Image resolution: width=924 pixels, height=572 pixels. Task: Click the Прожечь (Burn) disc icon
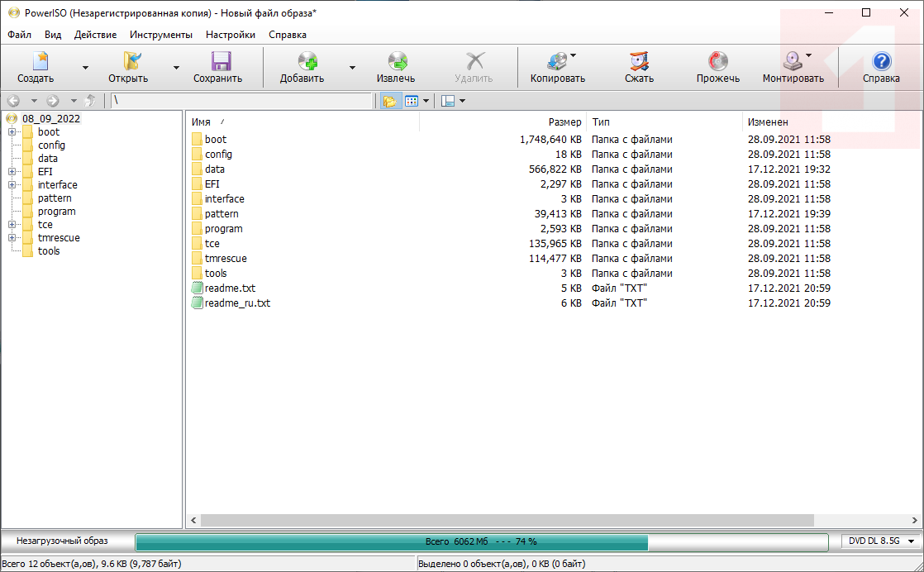click(717, 61)
